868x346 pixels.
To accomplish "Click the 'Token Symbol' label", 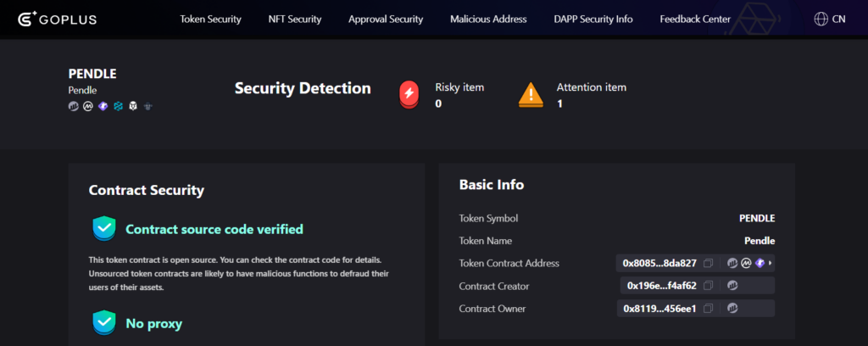I will tap(489, 218).
